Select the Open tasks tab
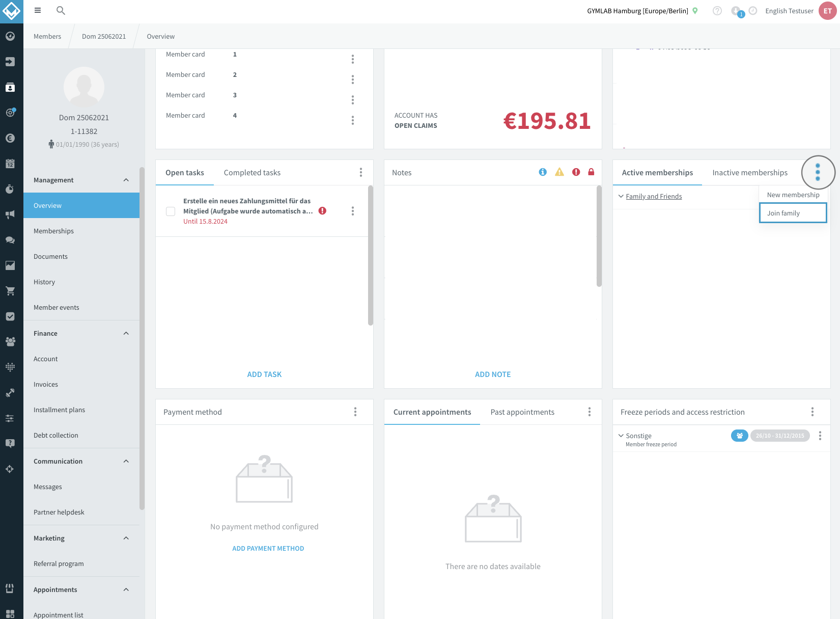 (185, 173)
